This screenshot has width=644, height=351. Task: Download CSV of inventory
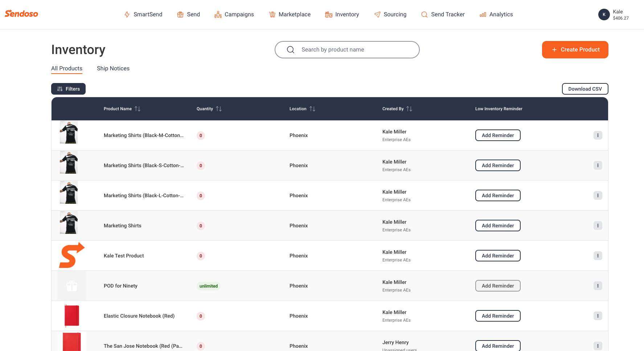[x=585, y=89]
